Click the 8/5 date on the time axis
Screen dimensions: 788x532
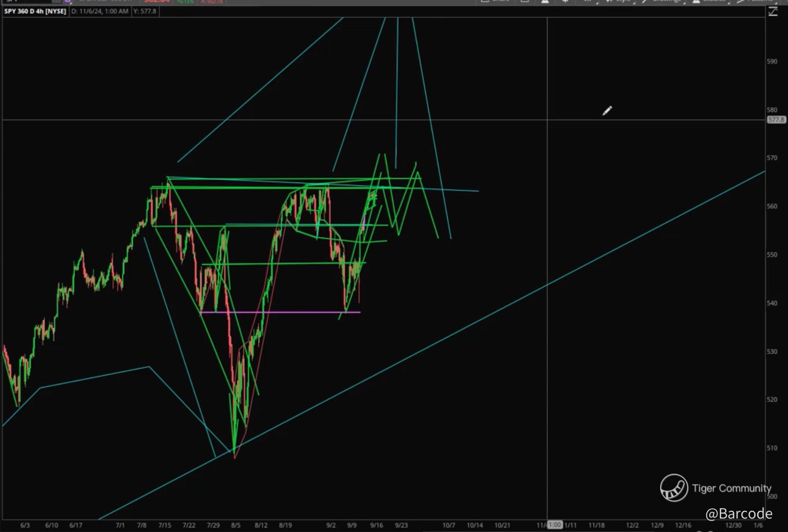click(x=236, y=525)
